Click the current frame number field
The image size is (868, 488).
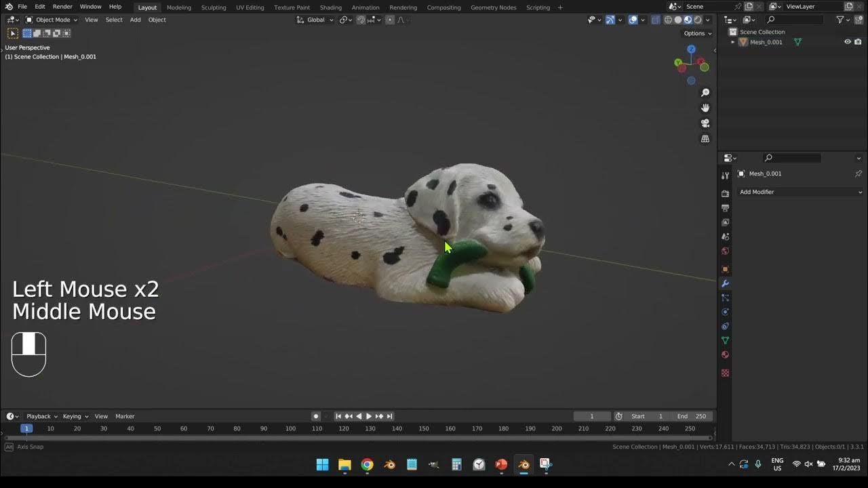pyautogui.click(x=591, y=416)
